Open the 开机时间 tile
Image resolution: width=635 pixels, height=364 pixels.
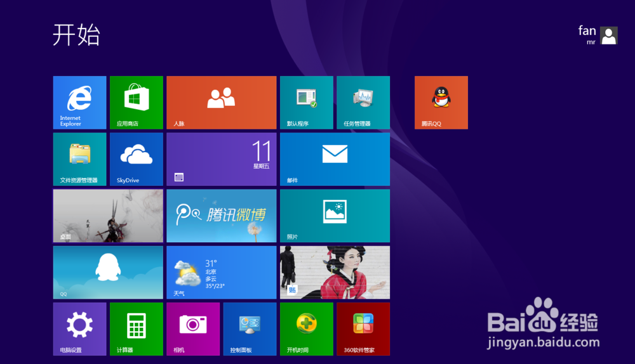(307, 329)
